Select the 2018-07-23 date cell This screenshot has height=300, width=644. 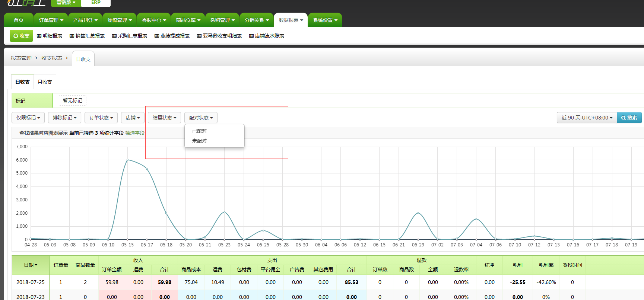pos(31,297)
